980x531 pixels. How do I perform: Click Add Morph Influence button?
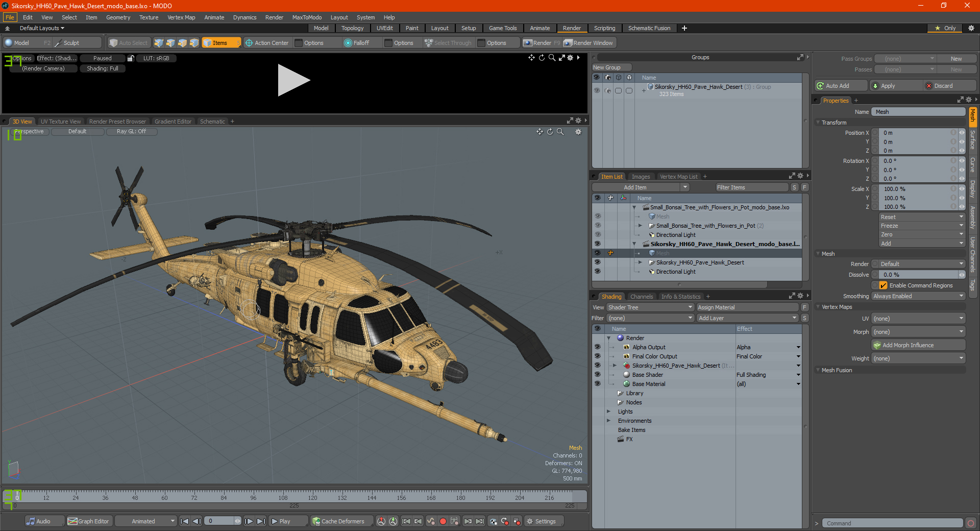click(919, 345)
